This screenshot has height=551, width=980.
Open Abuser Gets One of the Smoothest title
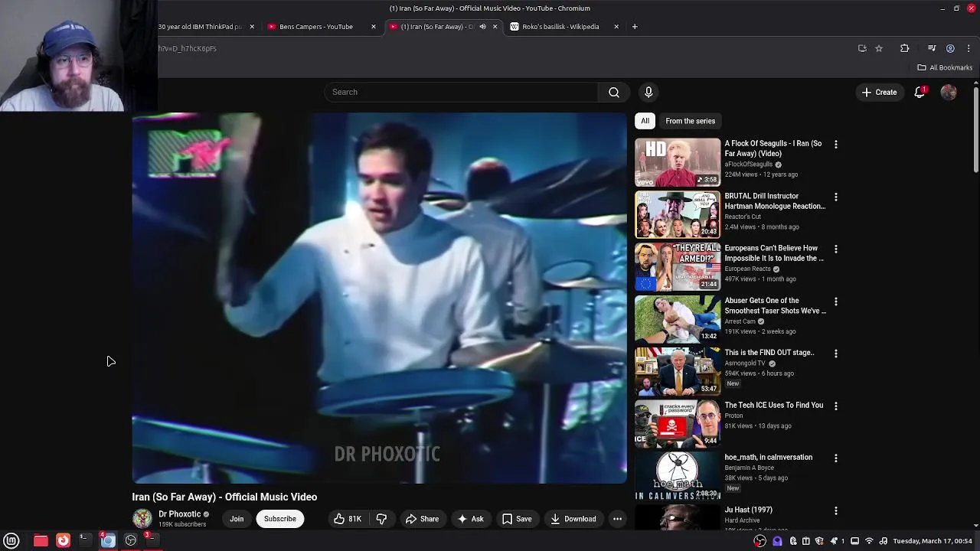tap(776, 306)
